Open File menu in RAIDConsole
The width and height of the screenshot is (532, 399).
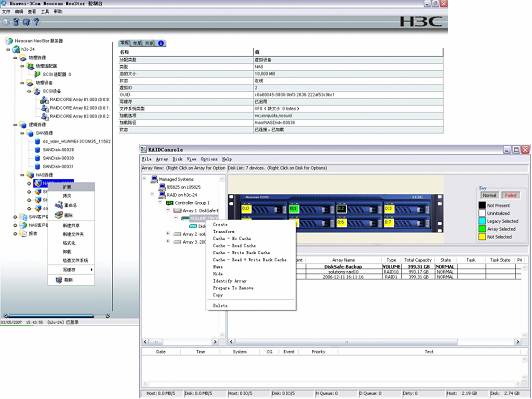147,159
